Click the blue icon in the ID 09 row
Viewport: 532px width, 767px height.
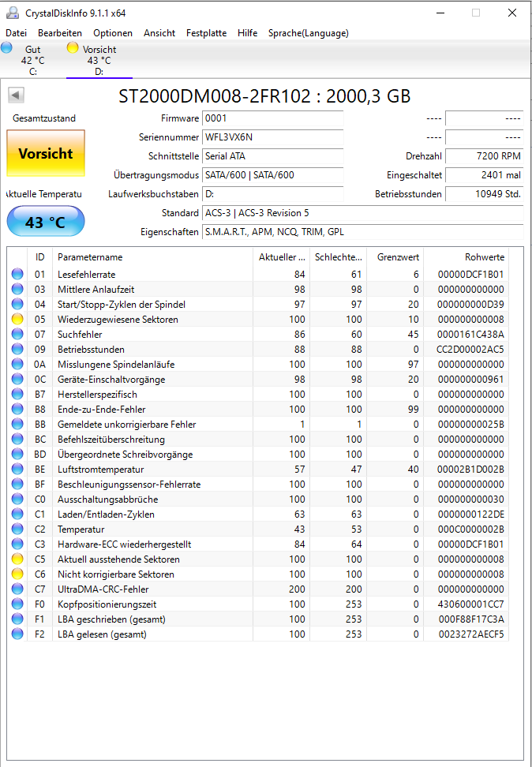[17, 350]
